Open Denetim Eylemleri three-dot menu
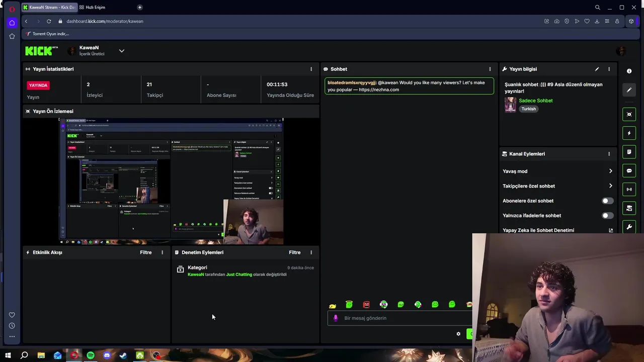The height and width of the screenshot is (362, 644). 311,252
